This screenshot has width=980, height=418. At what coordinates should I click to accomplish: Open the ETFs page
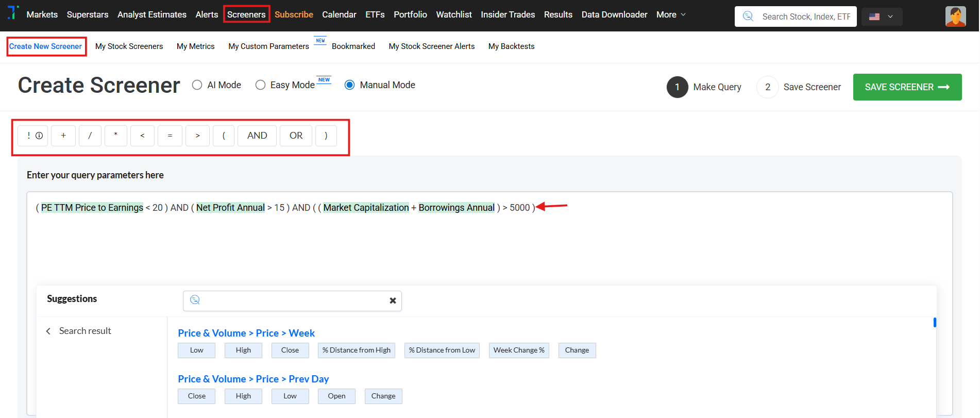tap(375, 14)
